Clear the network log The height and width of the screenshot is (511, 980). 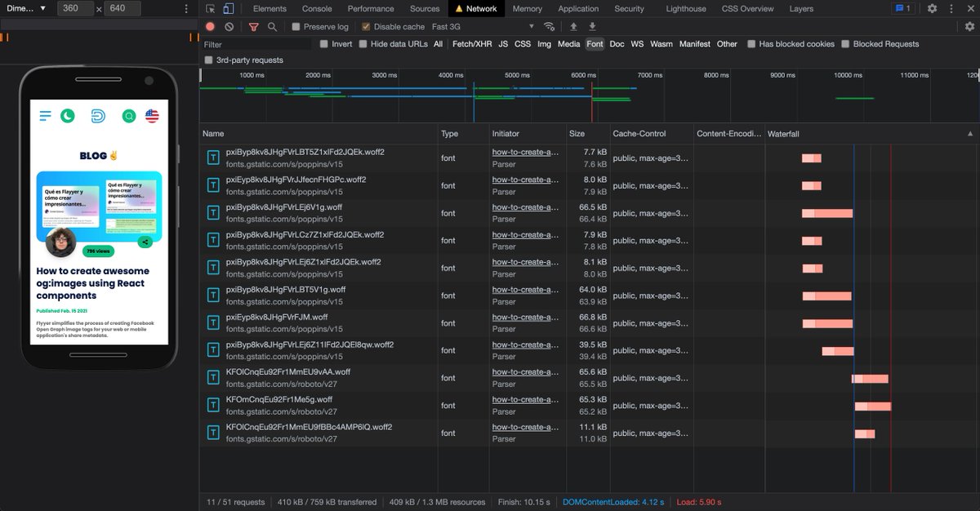[x=229, y=26]
